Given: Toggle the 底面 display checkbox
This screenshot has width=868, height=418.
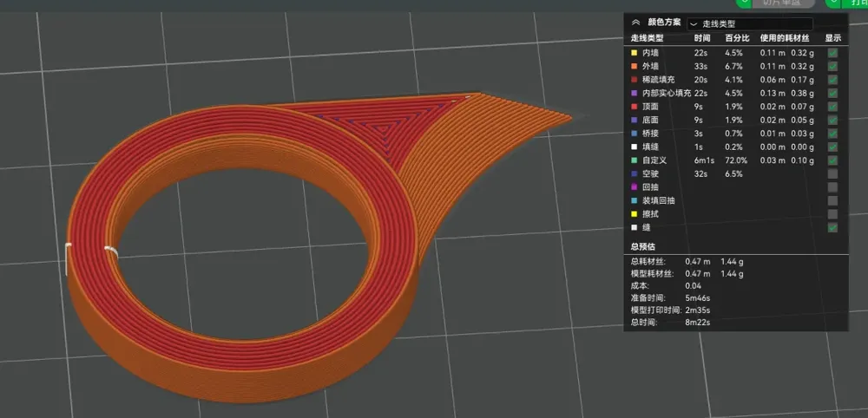Looking at the screenshot, I should pyautogui.click(x=832, y=120).
